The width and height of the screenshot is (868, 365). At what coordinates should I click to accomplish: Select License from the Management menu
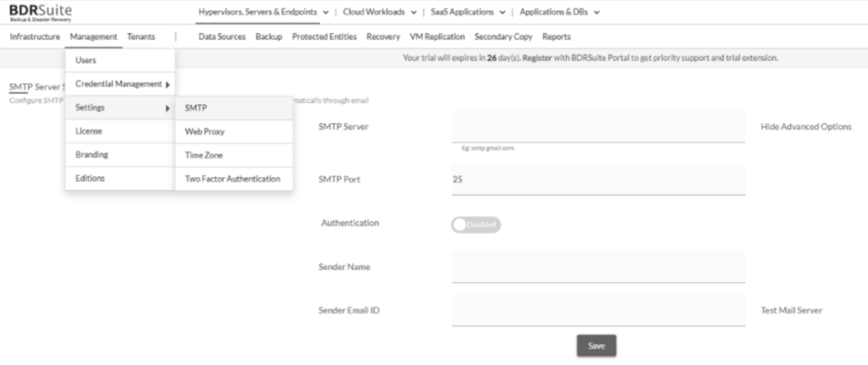[120, 131]
